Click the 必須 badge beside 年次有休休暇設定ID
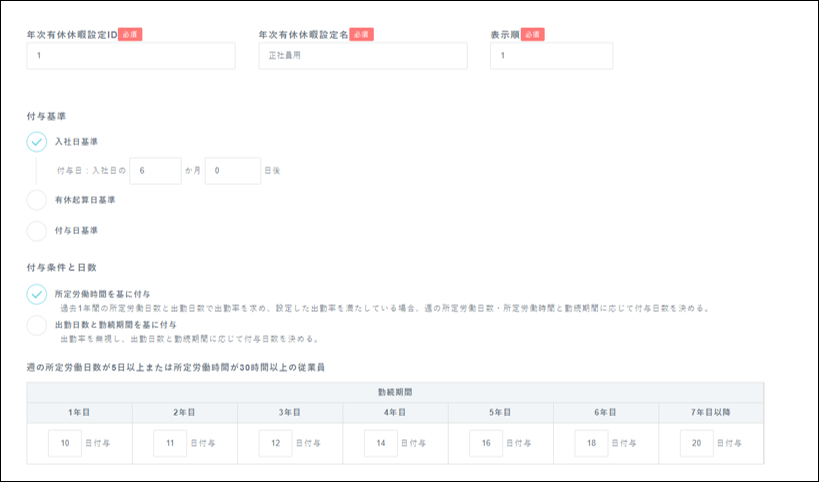 pos(130,34)
